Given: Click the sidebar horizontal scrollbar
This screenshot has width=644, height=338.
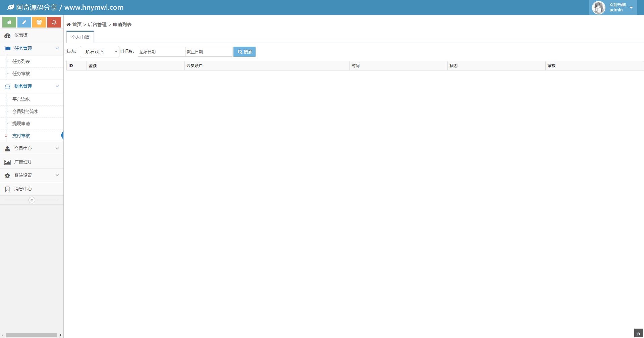Looking at the screenshot, I should point(31,335).
